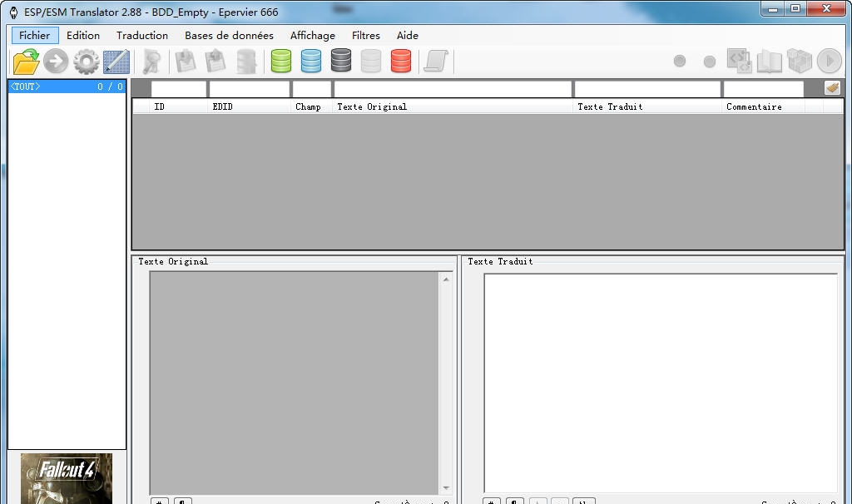This screenshot has width=852, height=504.
Task: Click the blue database icon
Action: point(311,62)
